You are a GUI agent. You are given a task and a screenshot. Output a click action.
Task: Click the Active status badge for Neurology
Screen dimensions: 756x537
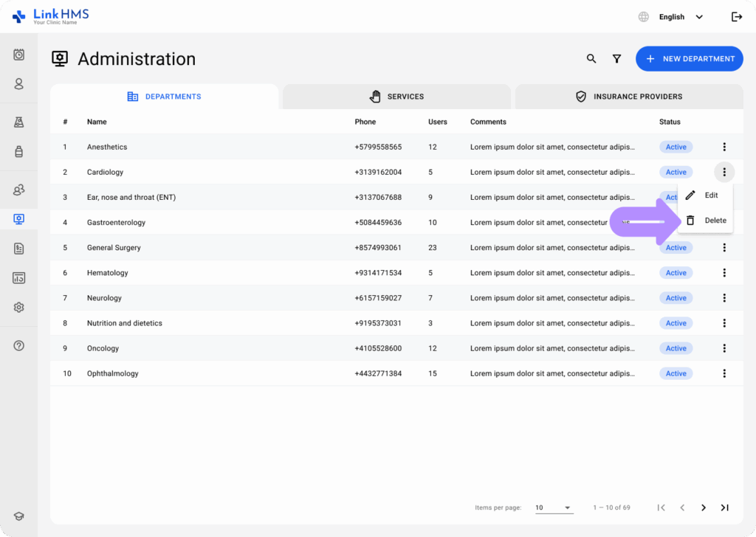676,298
